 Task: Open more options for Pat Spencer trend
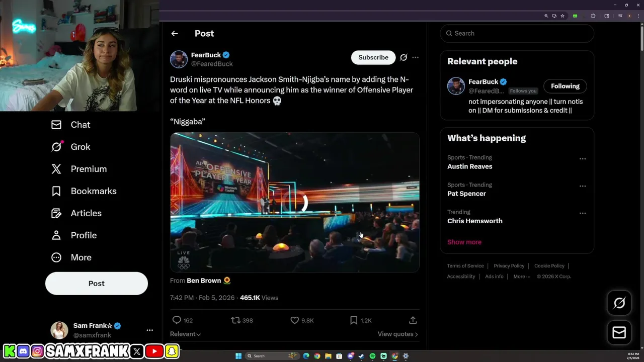tap(583, 186)
